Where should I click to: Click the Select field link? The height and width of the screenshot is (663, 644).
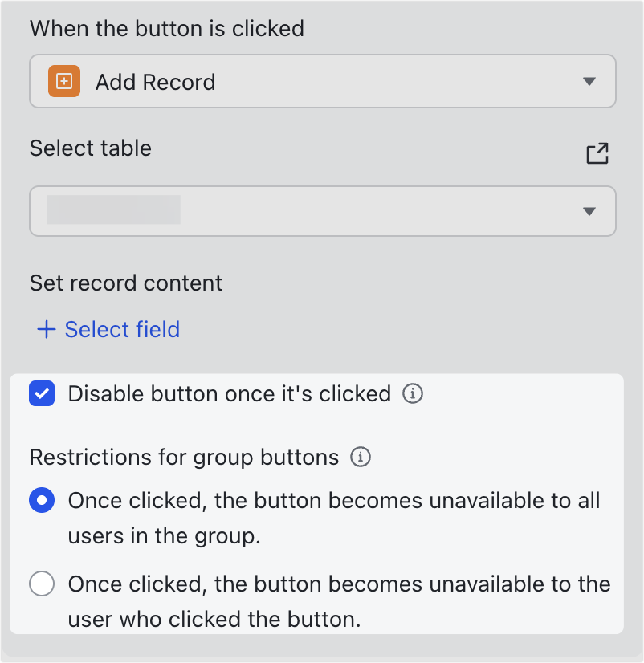click(122, 330)
